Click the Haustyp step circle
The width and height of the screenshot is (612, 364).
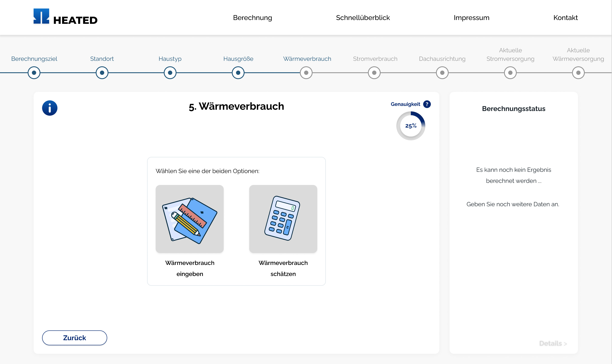point(170,73)
